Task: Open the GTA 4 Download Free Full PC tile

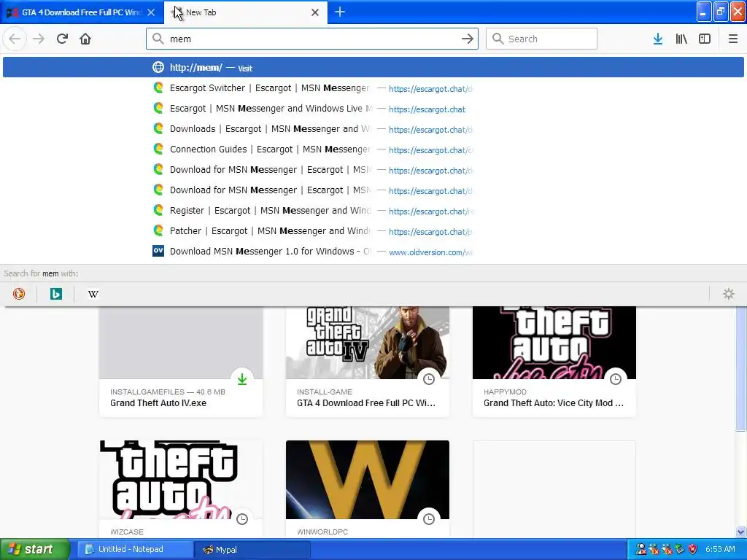Action: [368, 362]
